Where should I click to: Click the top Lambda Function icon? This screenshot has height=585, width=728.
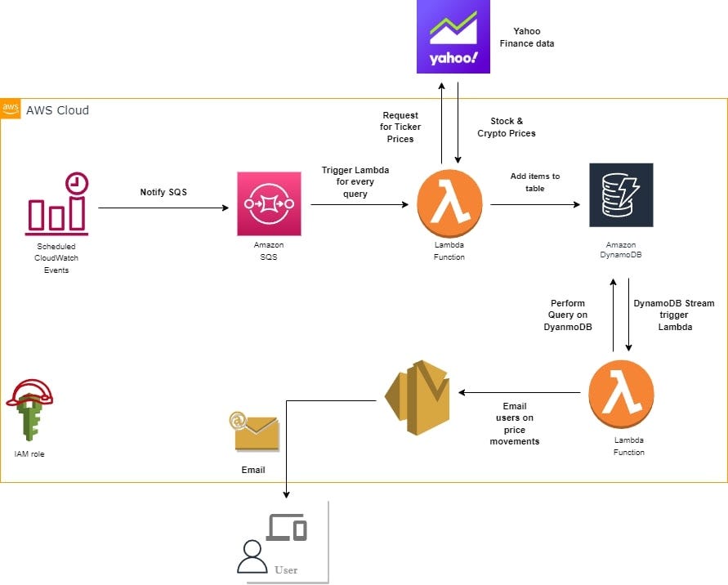coord(449,203)
